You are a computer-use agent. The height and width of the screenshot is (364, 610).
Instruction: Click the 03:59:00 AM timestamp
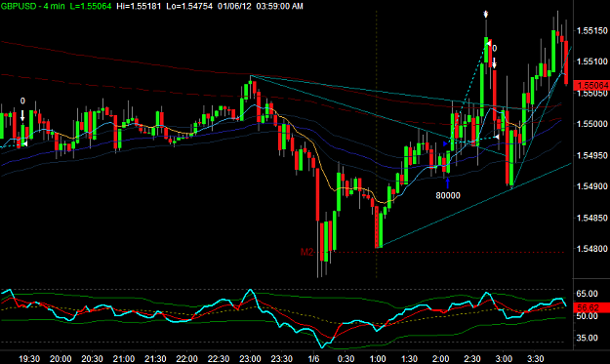pos(279,6)
